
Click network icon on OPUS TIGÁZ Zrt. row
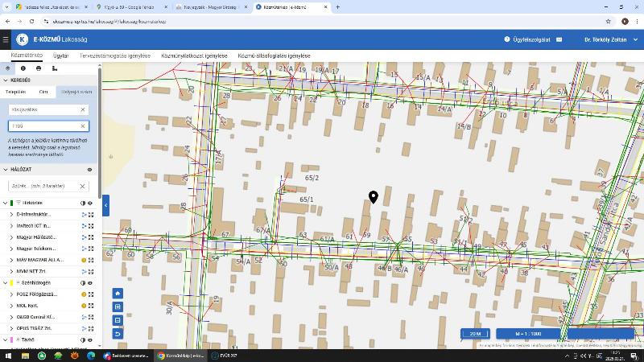tap(84, 328)
